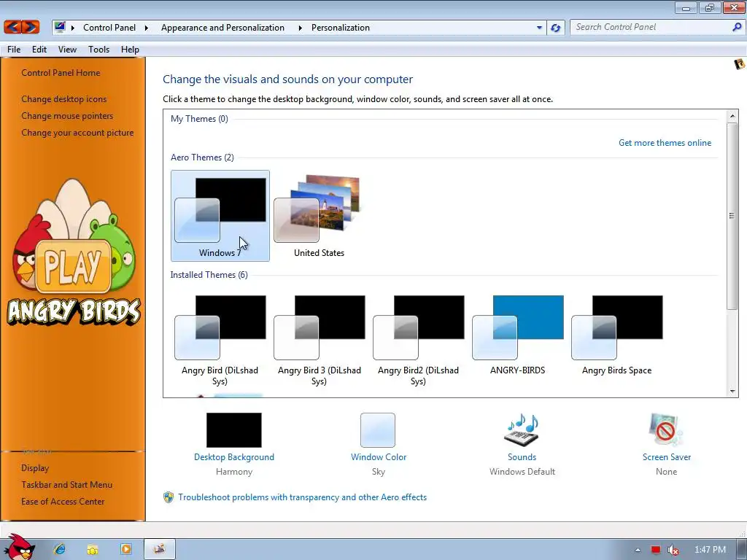This screenshot has height=560, width=747.
Task: Click the red flag tray icon
Action: point(656,550)
